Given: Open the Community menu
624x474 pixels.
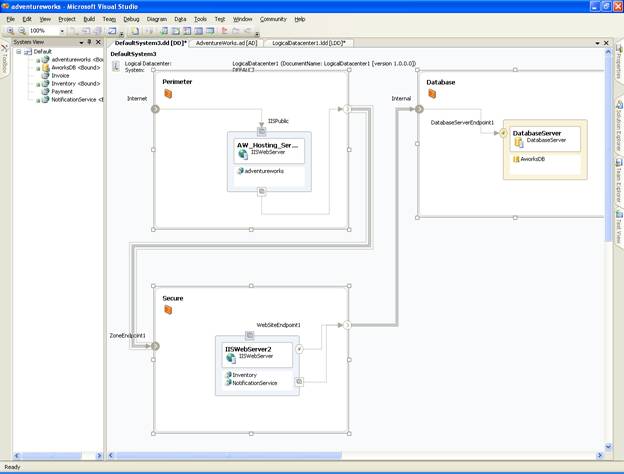Looking at the screenshot, I should pos(273,19).
